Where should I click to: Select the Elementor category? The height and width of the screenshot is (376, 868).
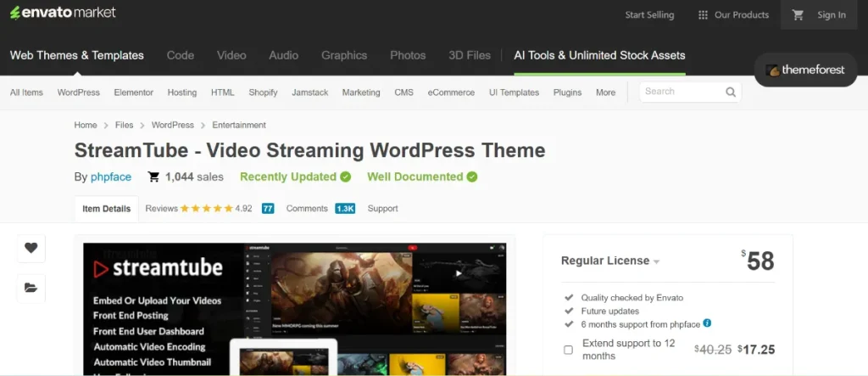click(133, 93)
